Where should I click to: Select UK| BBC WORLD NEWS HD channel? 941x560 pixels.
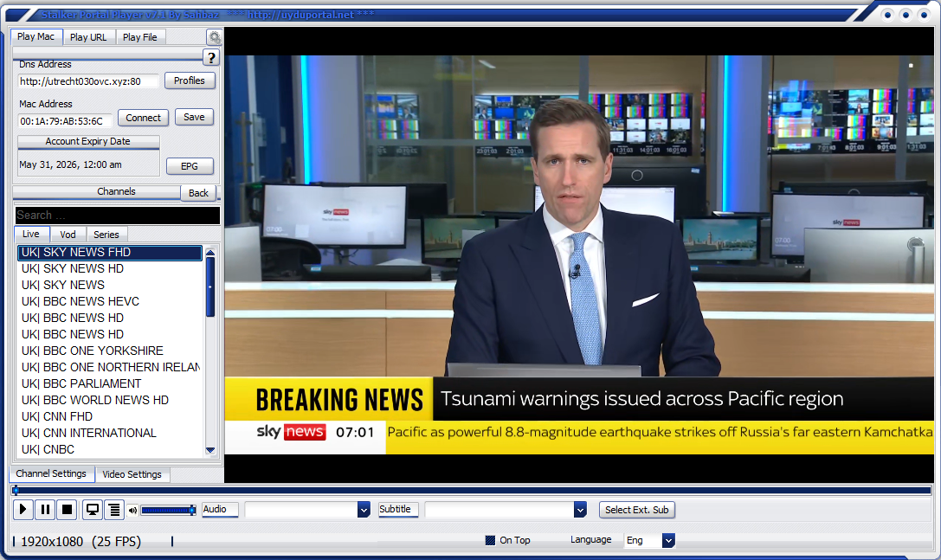coord(110,400)
